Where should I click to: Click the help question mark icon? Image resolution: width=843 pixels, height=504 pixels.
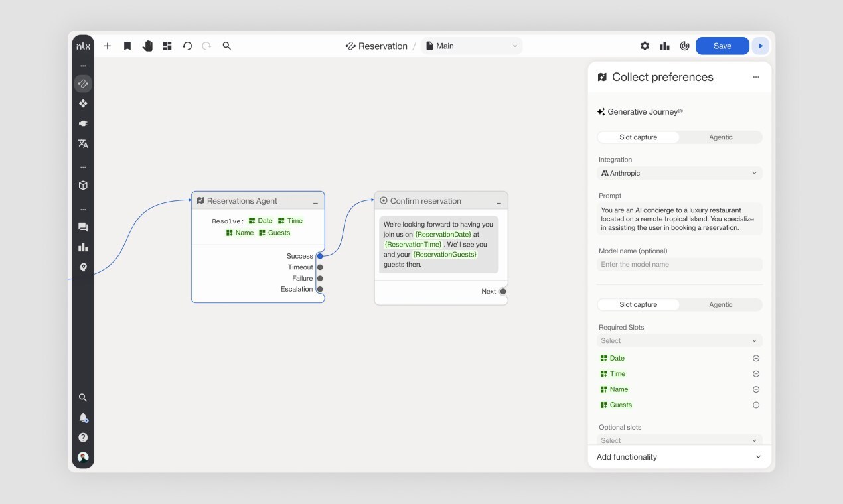point(83,438)
